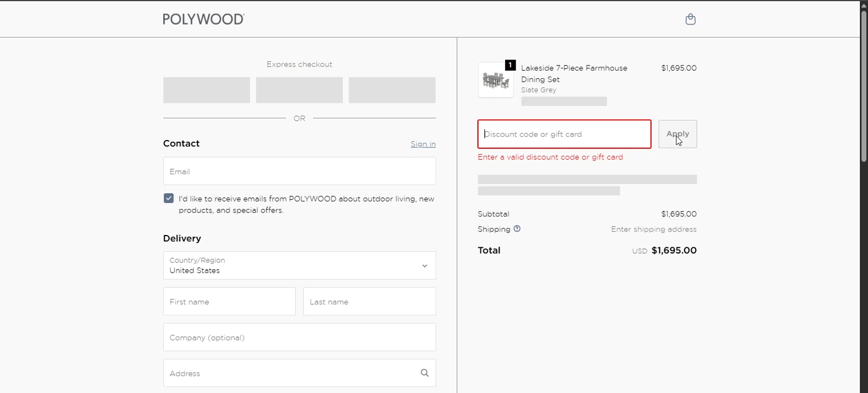Open the shopping bag cart icon
868x393 pixels.
690,19
